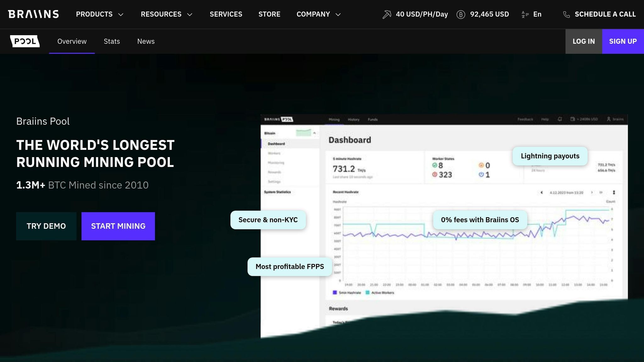The image size is (644, 362).
Task: Click the Pool logo badge
Action: coord(25,41)
